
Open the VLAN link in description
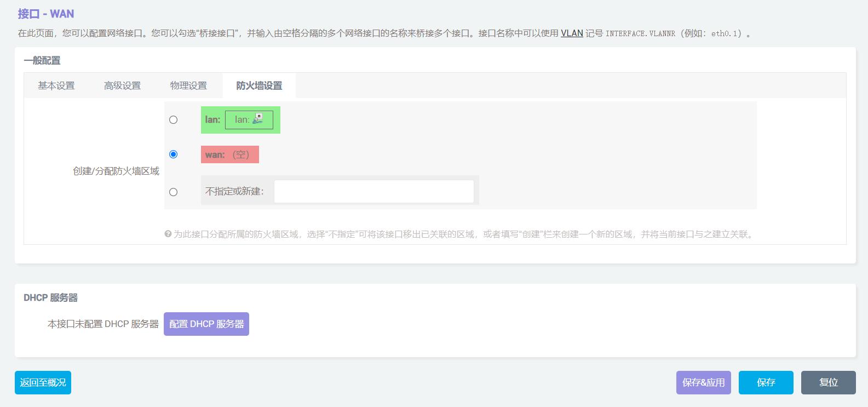[572, 33]
